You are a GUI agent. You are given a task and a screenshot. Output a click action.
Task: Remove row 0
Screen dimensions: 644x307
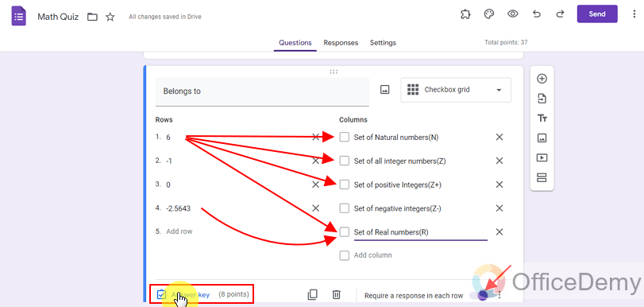315,185
